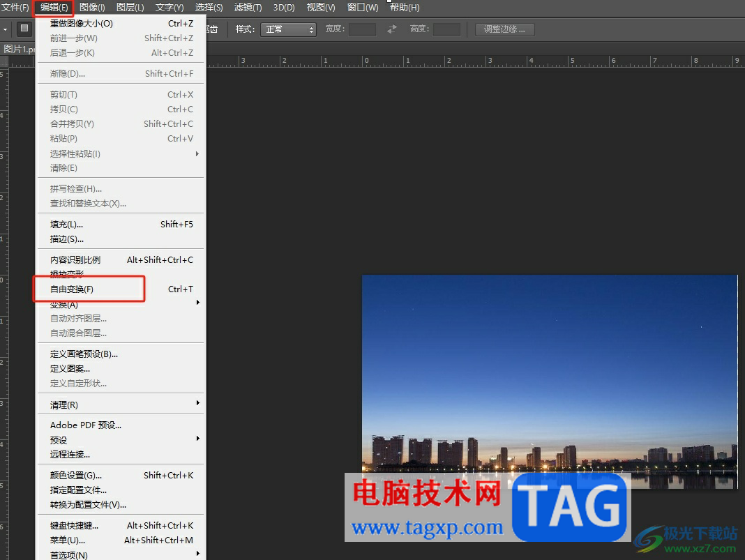
Task: Click the swap width and height icon
Action: 392,29
